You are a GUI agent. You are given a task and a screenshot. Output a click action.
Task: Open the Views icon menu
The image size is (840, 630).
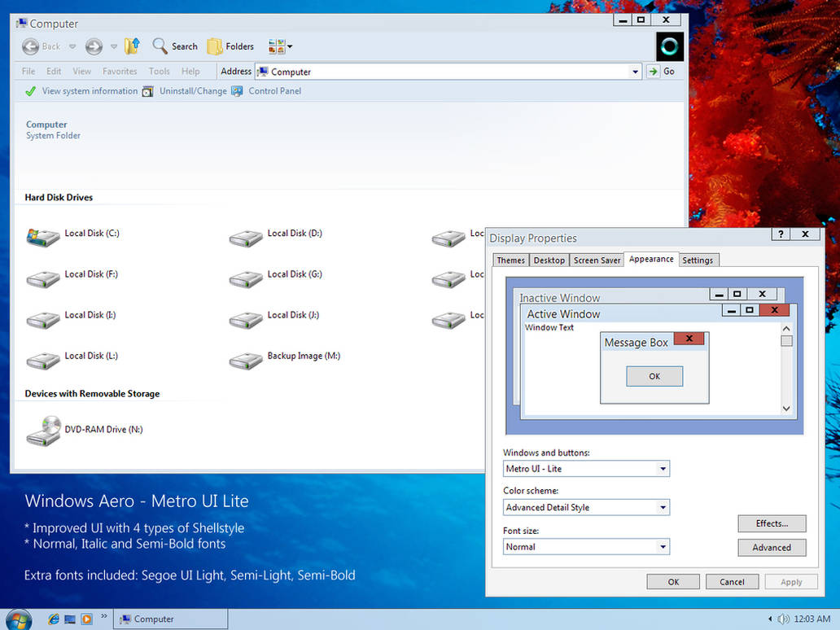[280, 46]
